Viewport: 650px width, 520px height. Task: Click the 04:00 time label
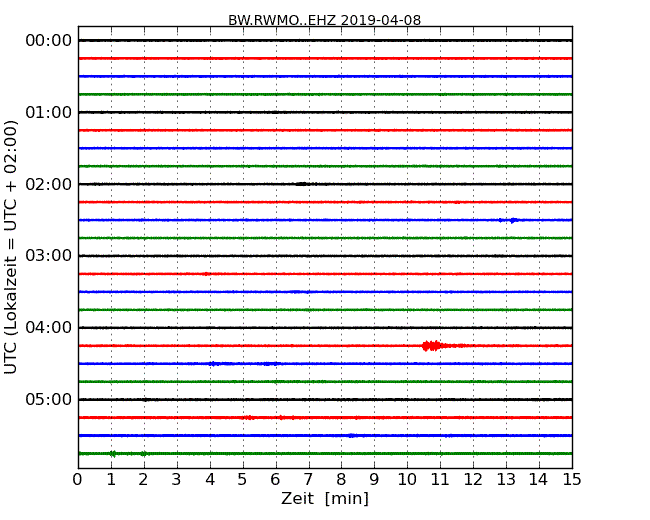(x=49, y=328)
